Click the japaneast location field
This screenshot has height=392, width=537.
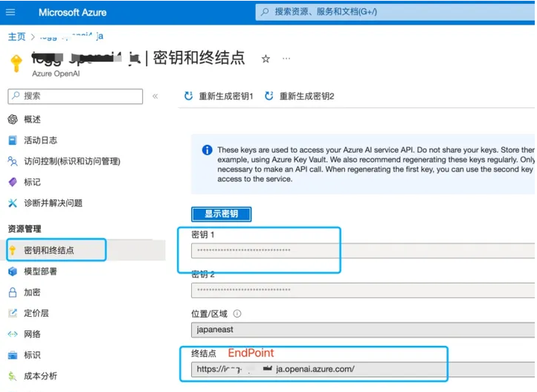point(363,330)
